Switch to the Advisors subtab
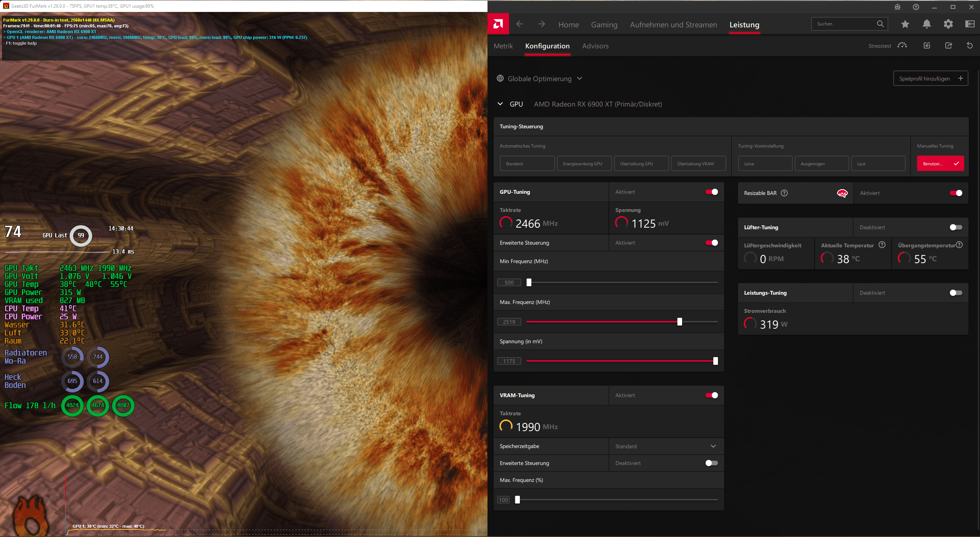 click(x=595, y=46)
